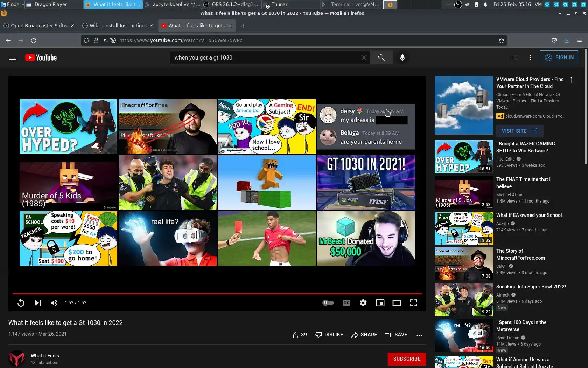Open Thunar from the taskbar
This screenshot has height=368, width=588.
[x=291, y=5]
